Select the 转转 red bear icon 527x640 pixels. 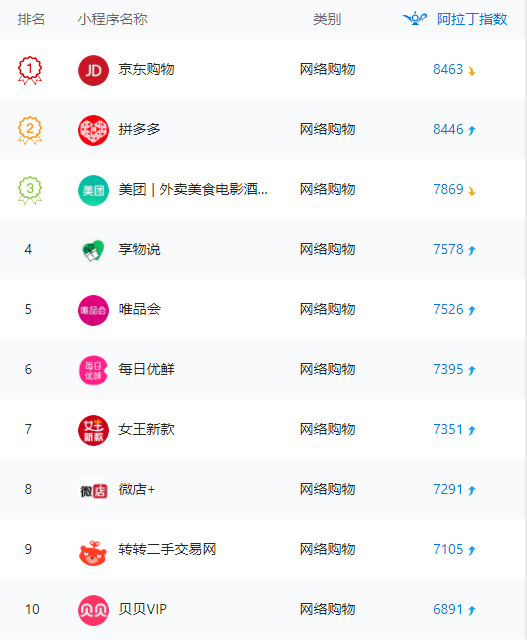93,552
